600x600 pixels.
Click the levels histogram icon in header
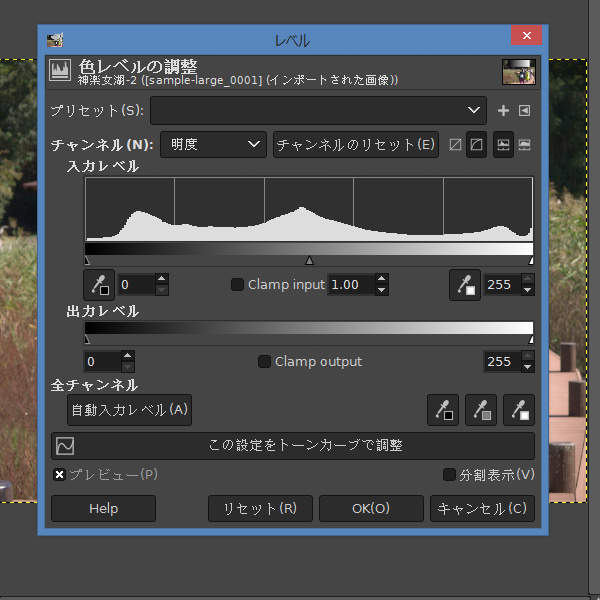(x=60, y=70)
